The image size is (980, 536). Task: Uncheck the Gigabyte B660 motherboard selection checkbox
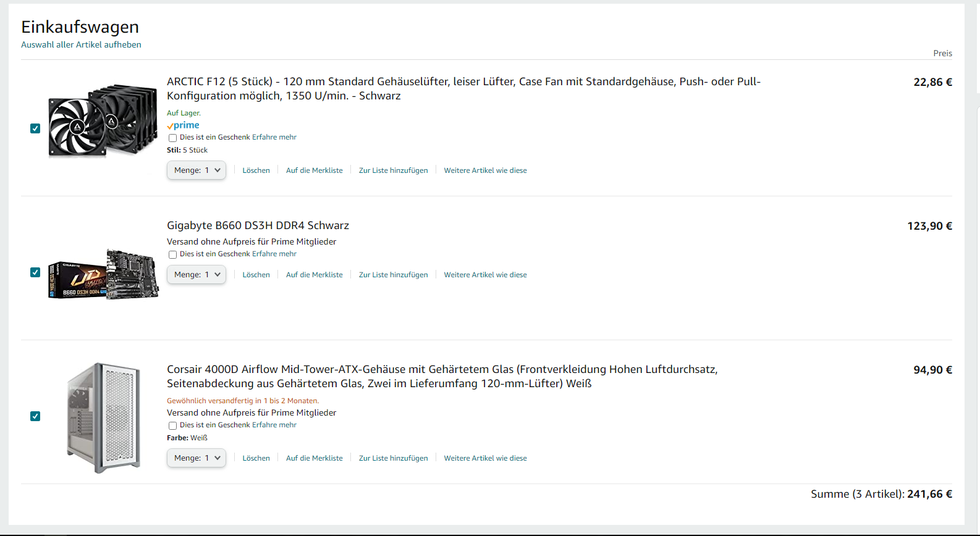point(35,272)
